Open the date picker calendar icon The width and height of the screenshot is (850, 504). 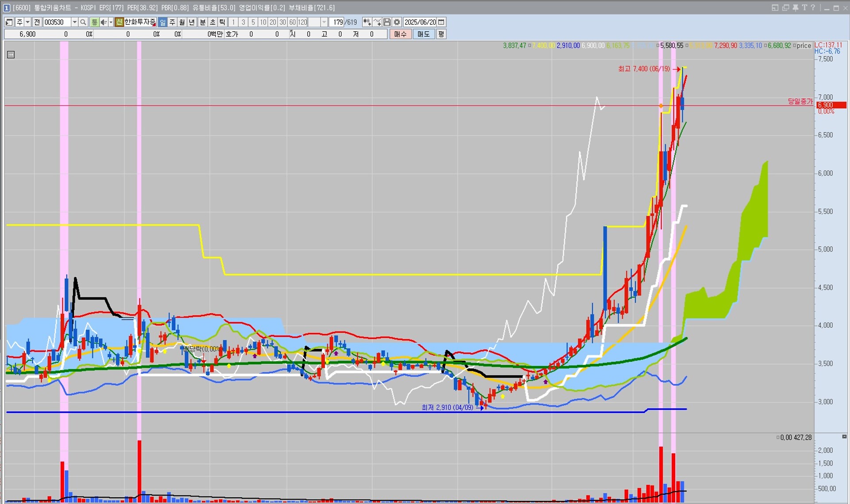(x=441, y=22)
